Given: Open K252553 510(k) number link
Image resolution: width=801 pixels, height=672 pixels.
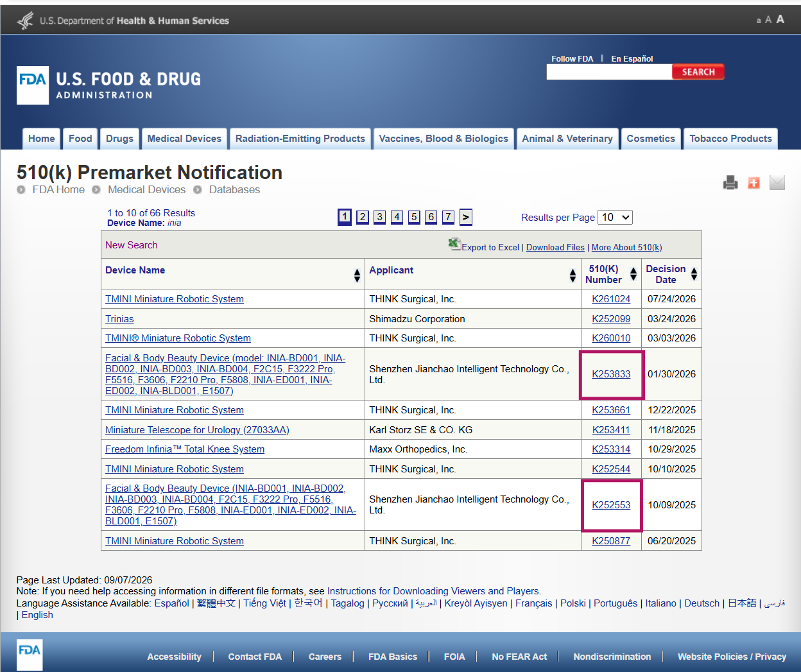Looking at the screenshot, I should tap(611, 505).
